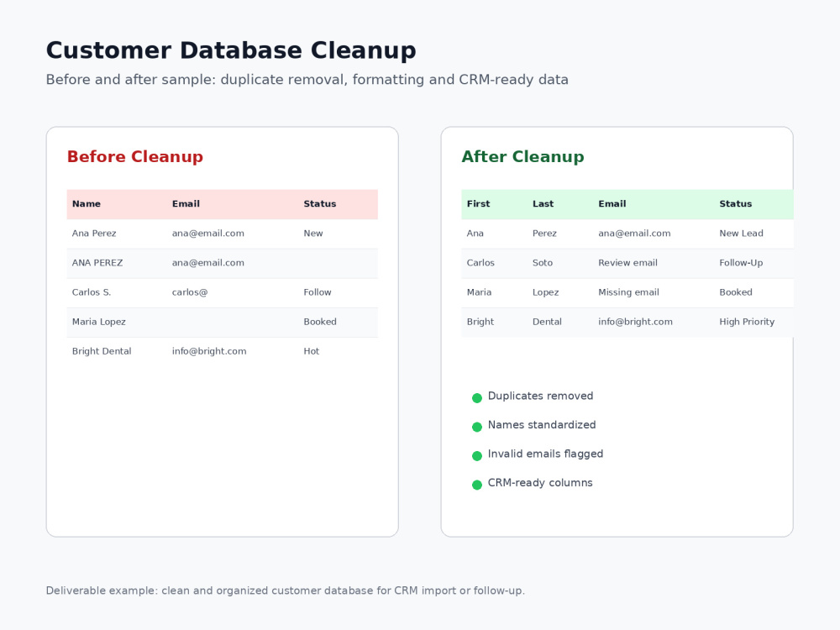Image resolution: width=840 pixels, height=630 pixels.
Task: Click the High Priority status cell
Action: 747,322
